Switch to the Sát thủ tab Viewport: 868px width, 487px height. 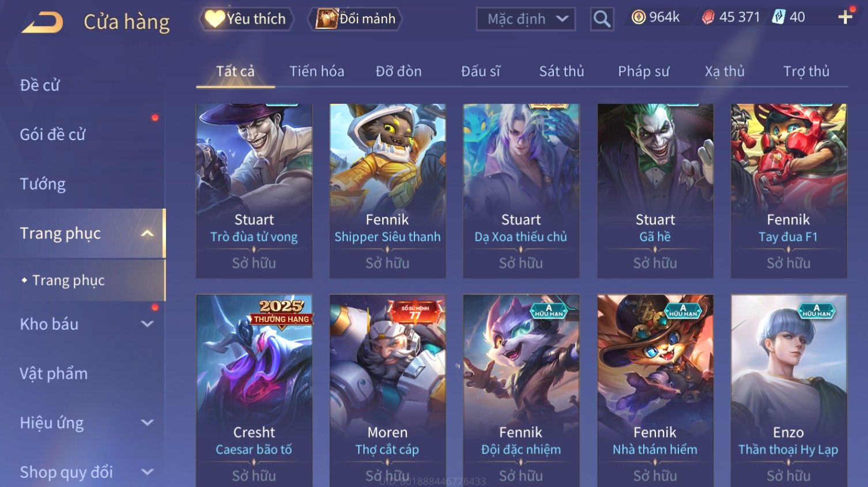click(561, 71)
